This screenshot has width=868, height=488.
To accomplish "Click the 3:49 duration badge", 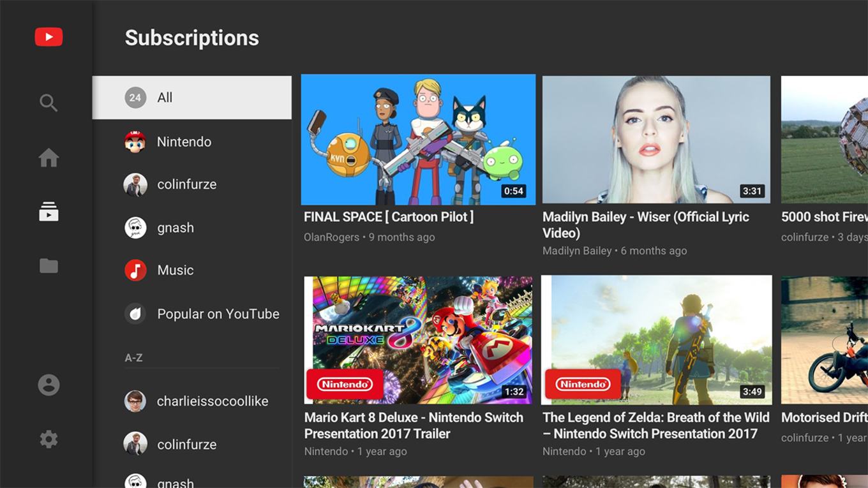I will [752, 392].
